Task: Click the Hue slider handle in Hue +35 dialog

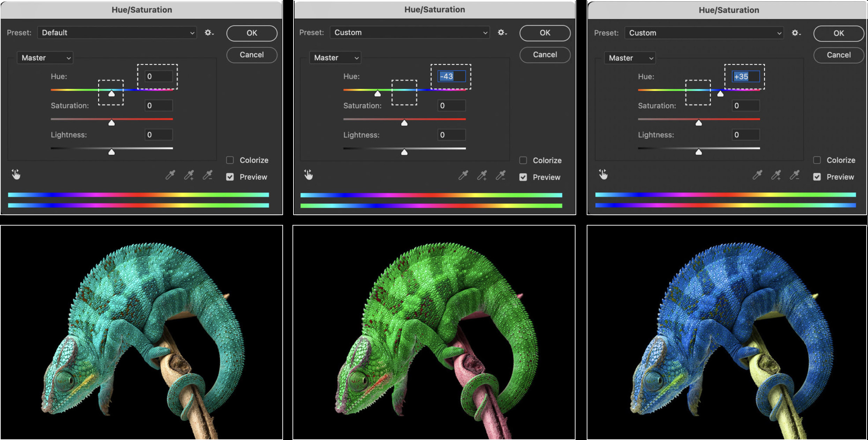Action: (x=720, y=93)
